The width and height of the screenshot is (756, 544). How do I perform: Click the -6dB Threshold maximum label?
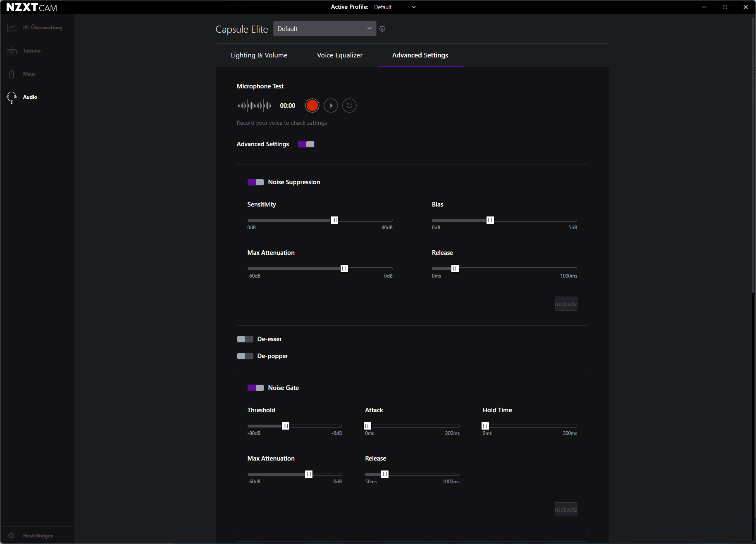point(337,433)
